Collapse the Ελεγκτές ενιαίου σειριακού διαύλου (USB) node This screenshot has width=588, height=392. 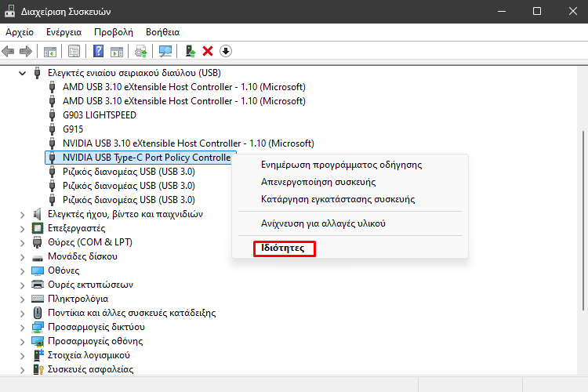pos(23,73)
